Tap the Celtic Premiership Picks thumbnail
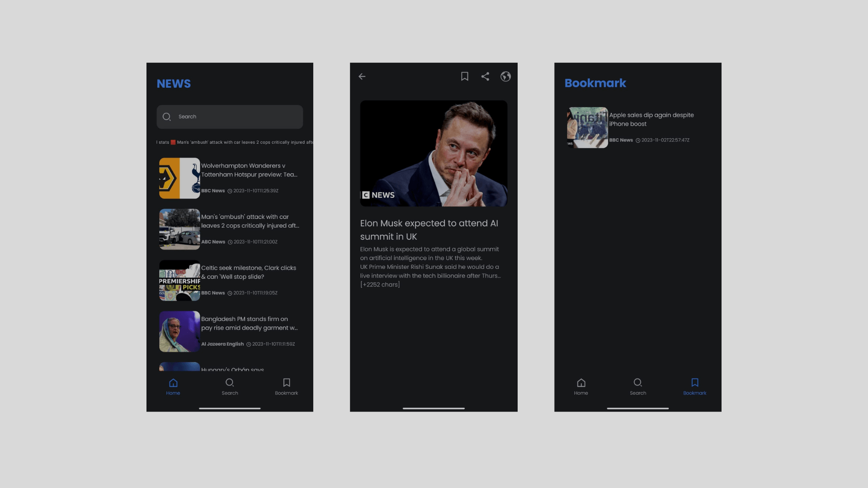868x488 pixels. pos(179,280)
